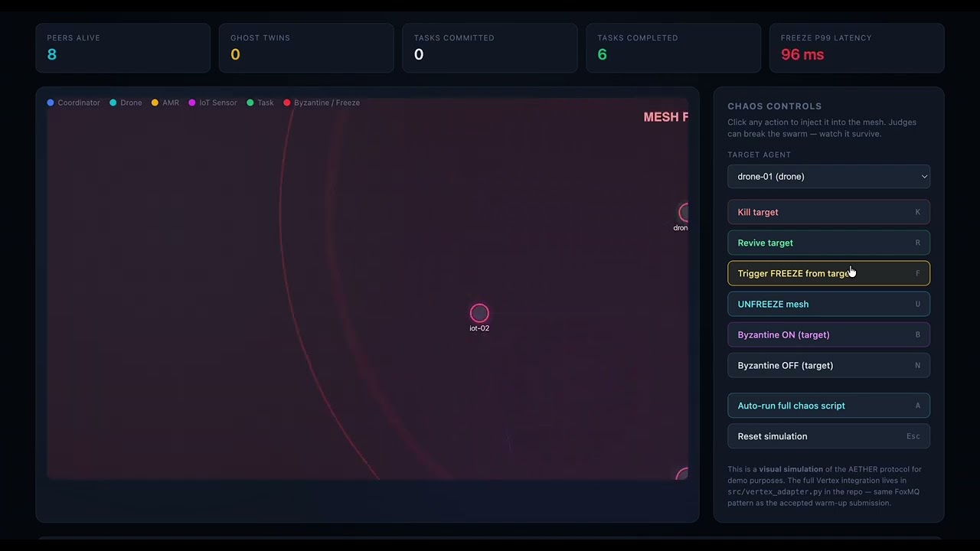Open the Target Agent dropdown
The width and height of the screenshot is (980, 551).
(x=828, y=176)
